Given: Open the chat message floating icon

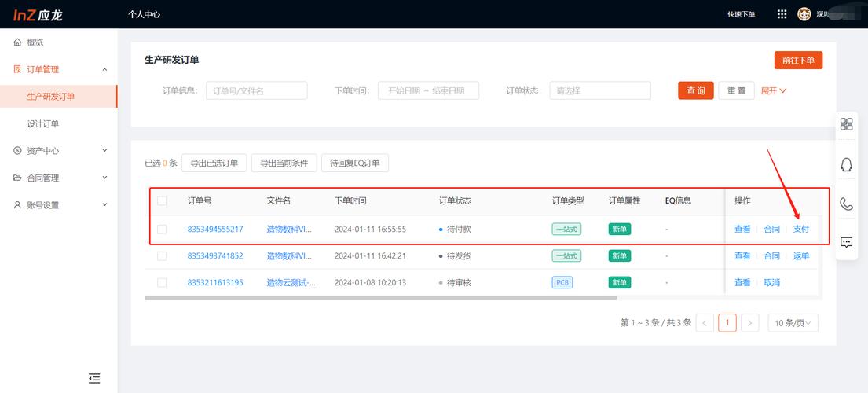Looking at the screenshot, I should click(x=847, y=242).
